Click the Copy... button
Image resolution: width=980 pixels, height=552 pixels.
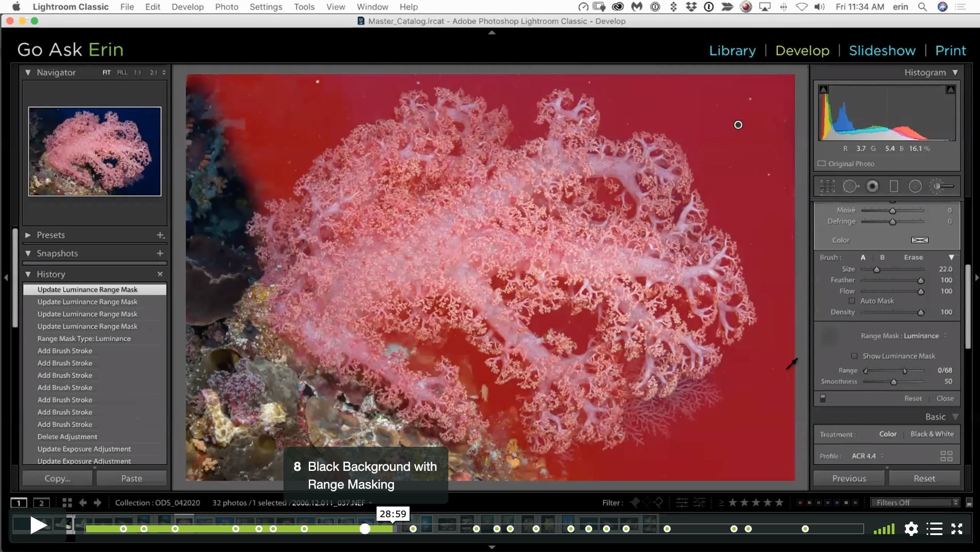click(57, 478)
